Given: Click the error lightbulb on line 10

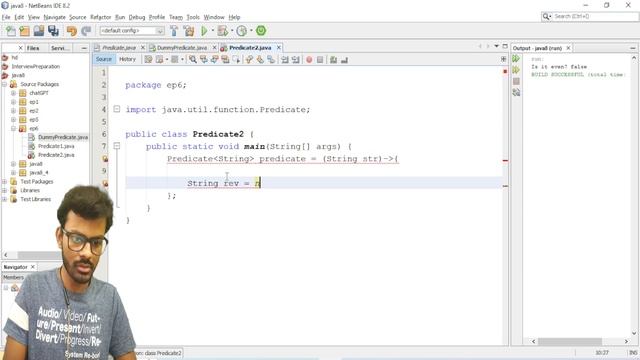Looking at the screenshot, I should tap(105, 183).
